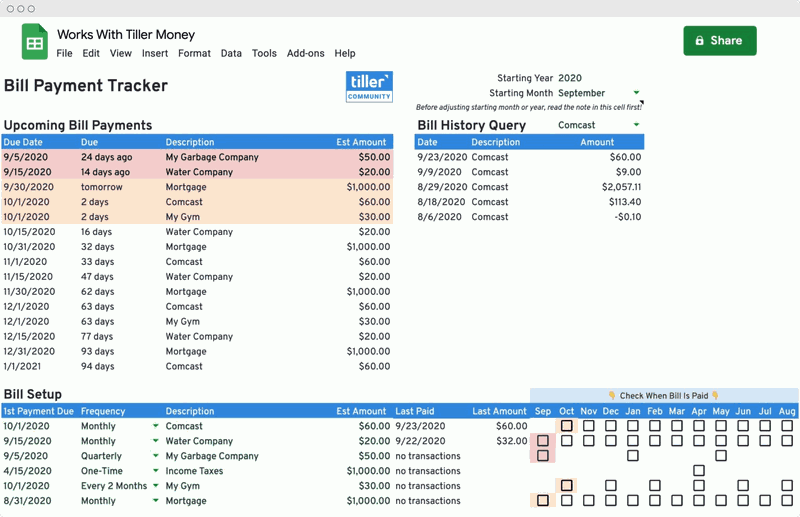
Task: Select the 1/1/2021 due date cell
Action: click(x=22, y=366)
